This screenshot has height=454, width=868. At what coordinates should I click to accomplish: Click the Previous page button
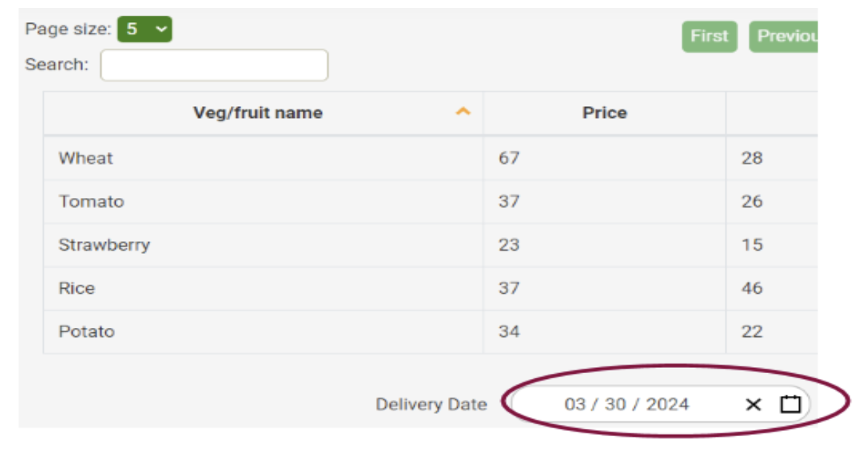pyautogui.click(x=785, y=36)
